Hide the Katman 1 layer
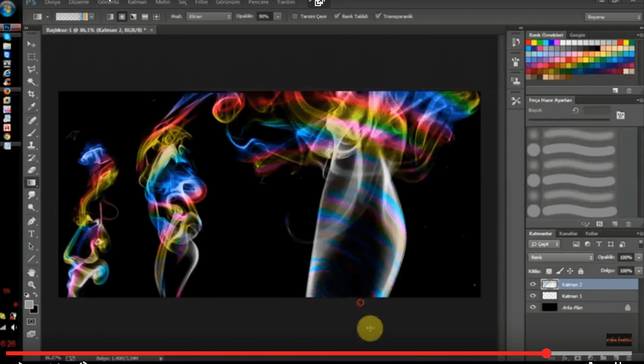The width and height of the screenshot is (644, 364). (x=533, y=295)
